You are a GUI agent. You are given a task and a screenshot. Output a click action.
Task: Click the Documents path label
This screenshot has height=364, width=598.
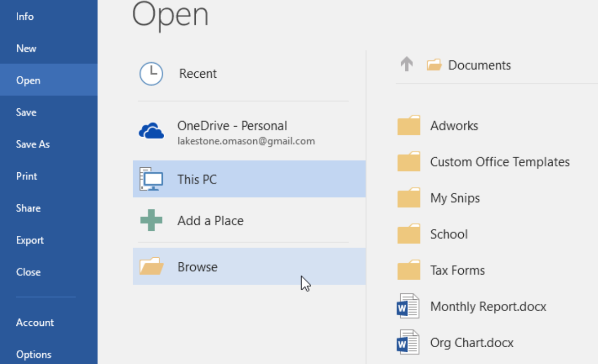(479, 65)
